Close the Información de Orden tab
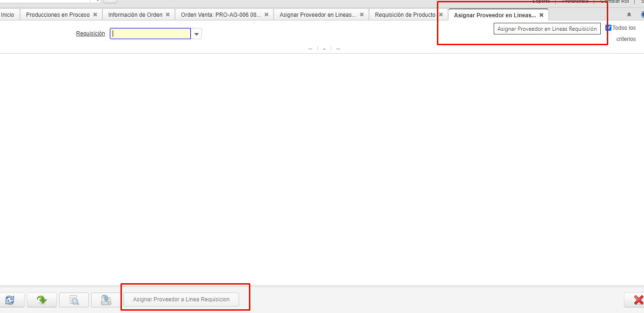Viewport: 644px width, 313px height. 168,15
